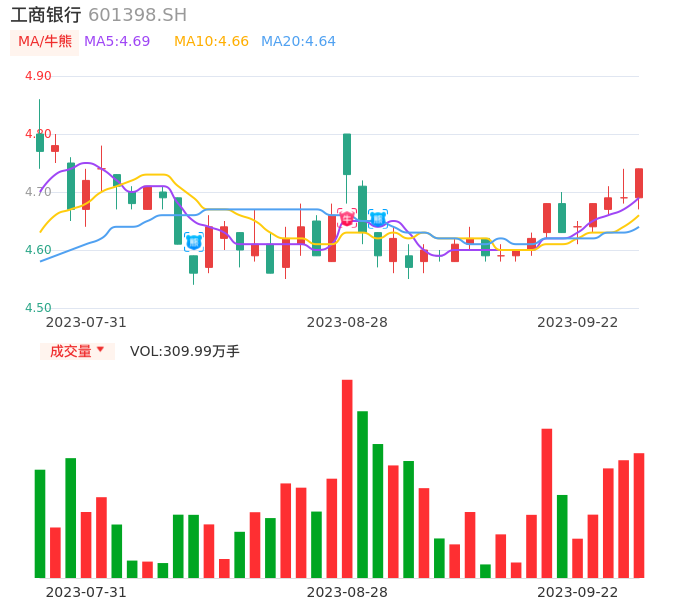The width and height of the screenshot is (686, 606).
Task: Click the VOL:309.99万手 volume label
Action: 185,351
